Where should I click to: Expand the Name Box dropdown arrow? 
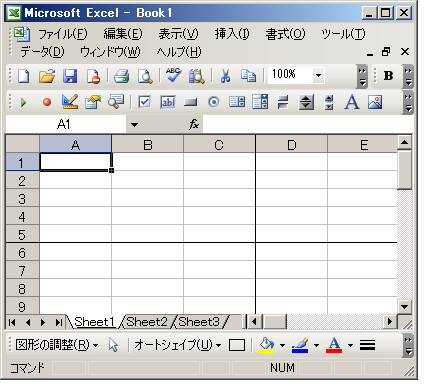tap(134, 125)
